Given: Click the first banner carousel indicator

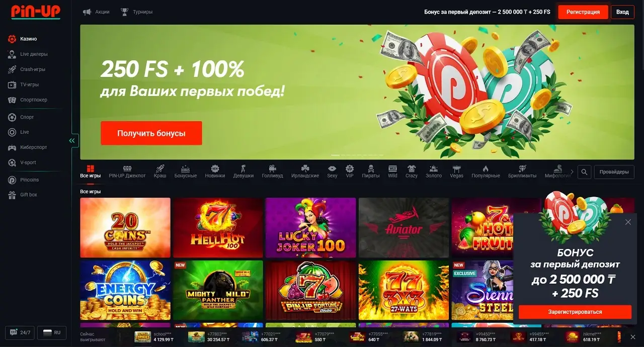Looking at the screenshot, I should click(x=335, y=155).
